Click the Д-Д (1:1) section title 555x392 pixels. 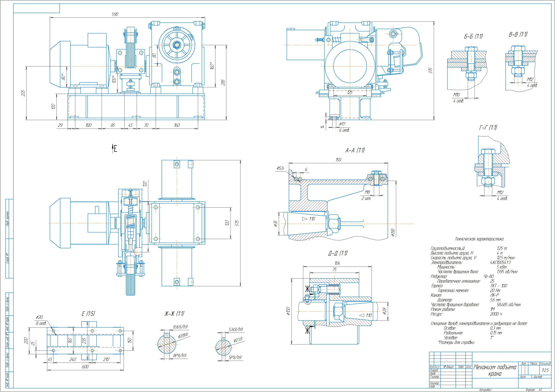click(338, 253)
